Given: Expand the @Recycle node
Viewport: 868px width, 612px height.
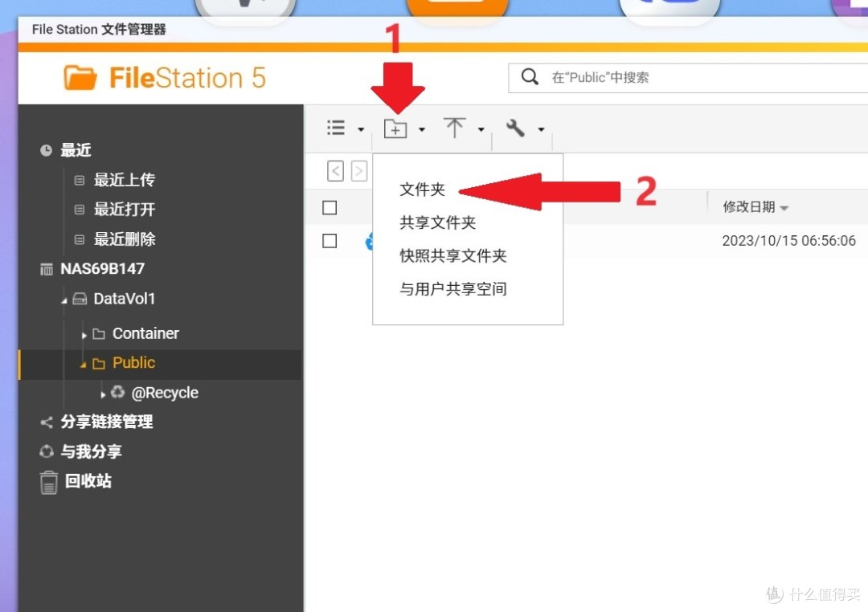Looking at the screenshot, I should coord(103,394).
